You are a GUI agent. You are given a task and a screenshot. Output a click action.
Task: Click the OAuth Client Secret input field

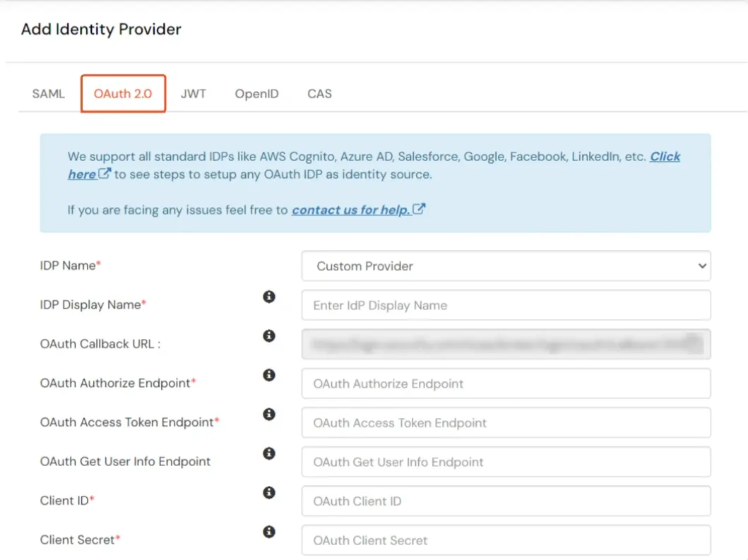pyautogui.click(x=506, y=540)
